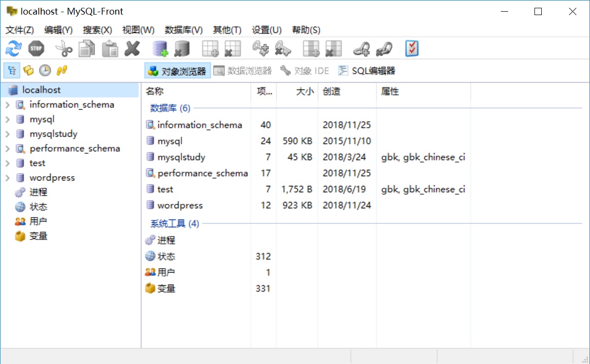Viewport: 590px width, 364px height.
Task: Sort by the 属性 column header
Action: pos(424,91)
